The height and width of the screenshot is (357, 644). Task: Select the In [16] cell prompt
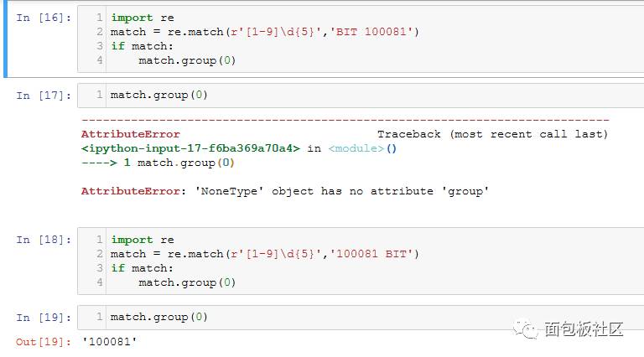pos(44,17)
